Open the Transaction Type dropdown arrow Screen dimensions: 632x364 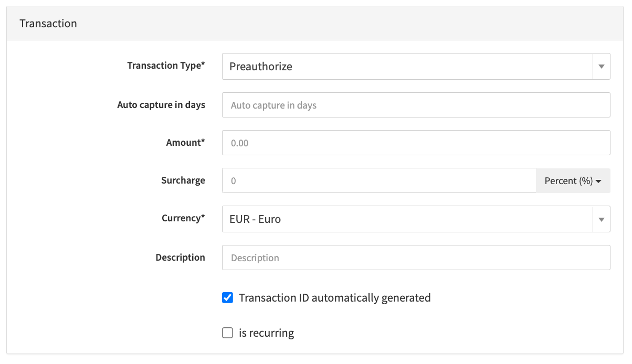pos(601,67)
